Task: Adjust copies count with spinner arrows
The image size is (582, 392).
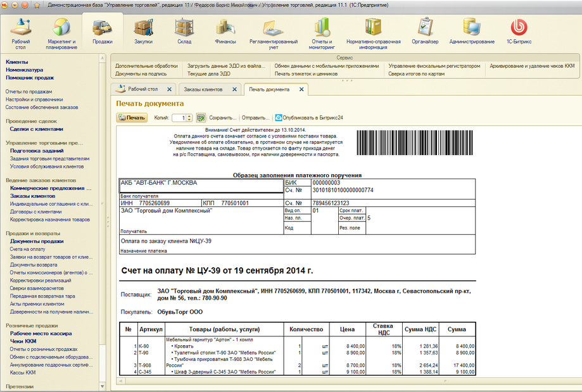Action: (x=189, y=118)
